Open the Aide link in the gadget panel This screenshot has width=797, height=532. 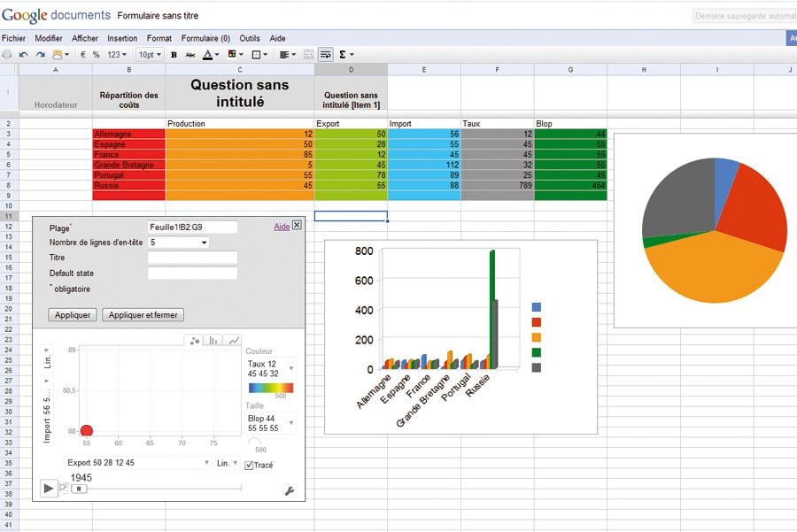(282, 227)
